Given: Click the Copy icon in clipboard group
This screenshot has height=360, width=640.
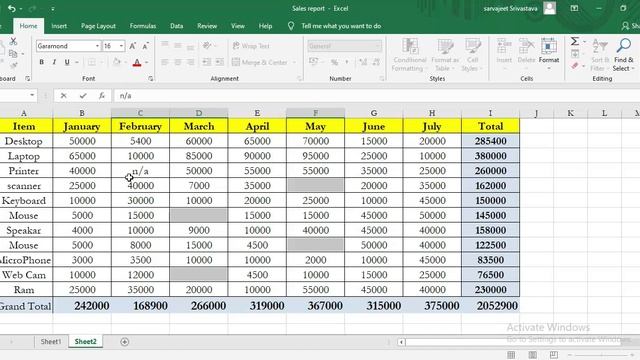Looking at the screenshot, I should click(x=13, y=53).
